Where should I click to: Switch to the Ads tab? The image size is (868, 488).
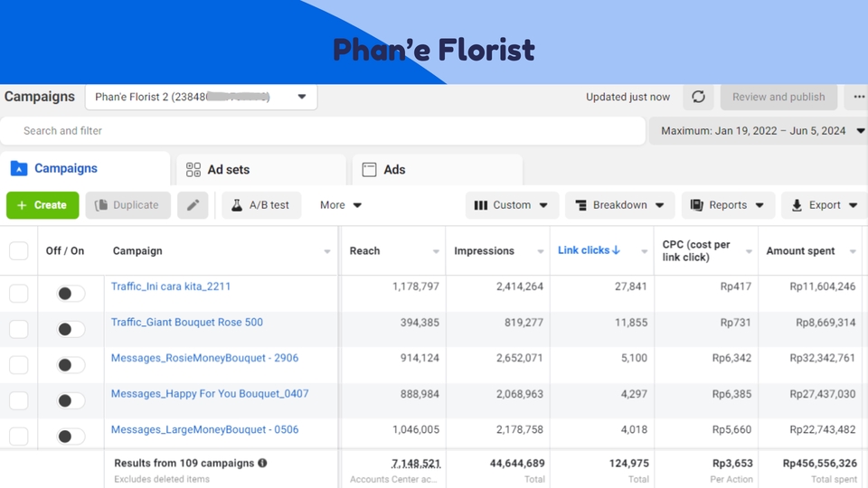tap(438, 170)
